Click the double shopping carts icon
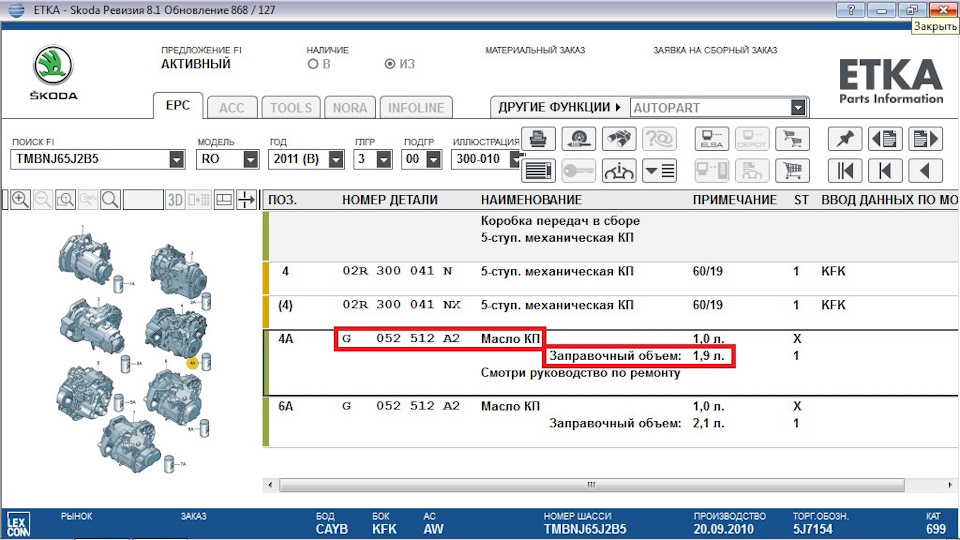The width and height of the screenshot is (960, 540). point(792,139)
